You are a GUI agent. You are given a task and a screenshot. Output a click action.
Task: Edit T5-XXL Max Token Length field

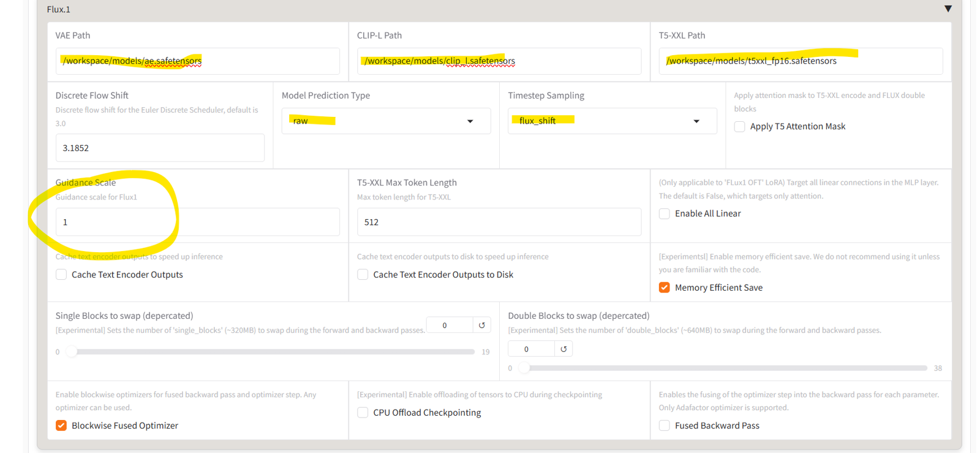(x=499, y=222)
